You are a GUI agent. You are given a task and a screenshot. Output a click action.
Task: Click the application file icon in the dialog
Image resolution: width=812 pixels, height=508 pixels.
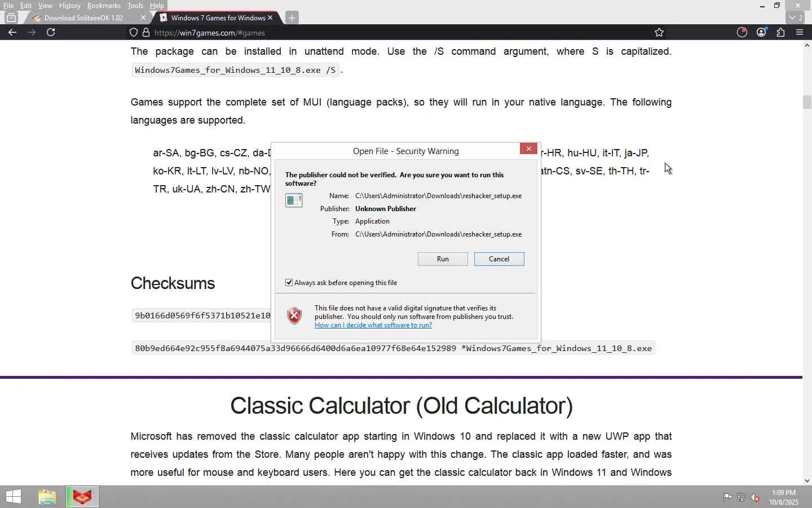tap(294, 200)
